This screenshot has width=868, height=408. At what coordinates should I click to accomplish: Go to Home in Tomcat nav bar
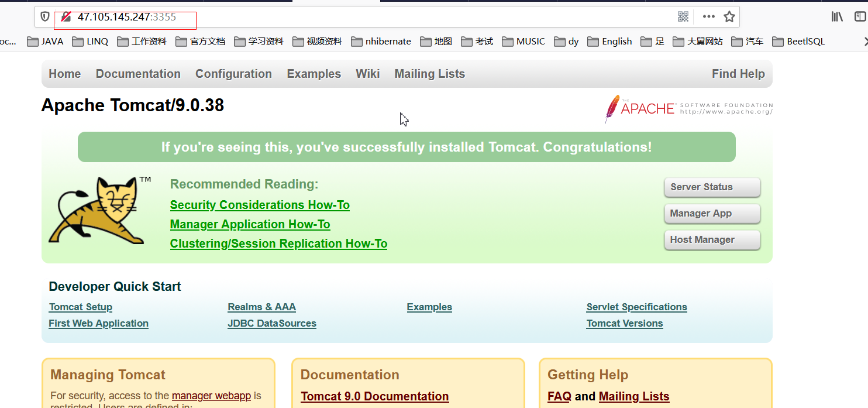(65, 74)
